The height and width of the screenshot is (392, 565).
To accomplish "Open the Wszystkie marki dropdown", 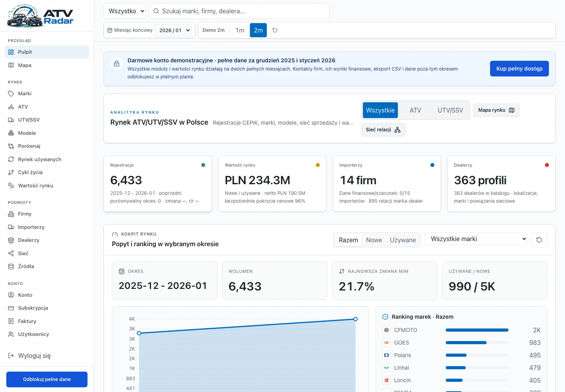I will 476,239.
